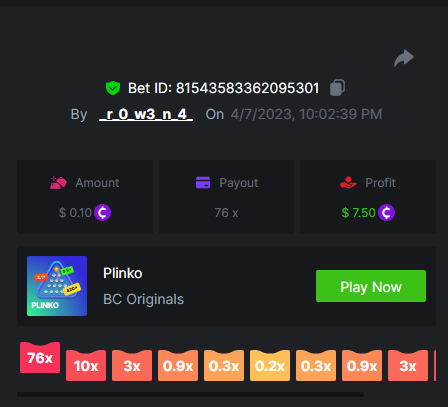Click the Payout wallet card icon
The image size is (448, 407).
coord(203,182)
